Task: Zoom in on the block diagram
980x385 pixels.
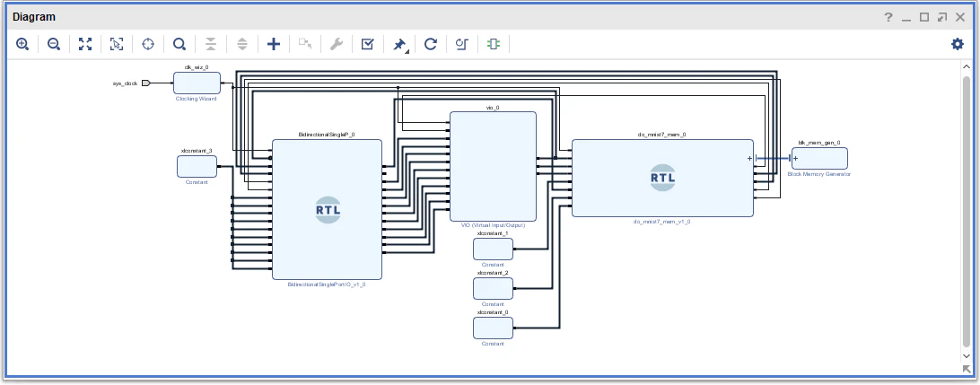Action: tap(22, 44)
